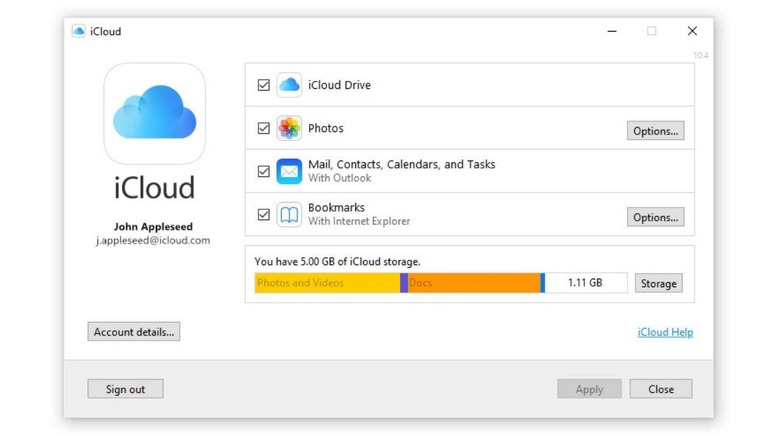Click the yellow Photos and Videos storage segment
Viewport: 780px width, 438px height.
(x=327, y=283)
